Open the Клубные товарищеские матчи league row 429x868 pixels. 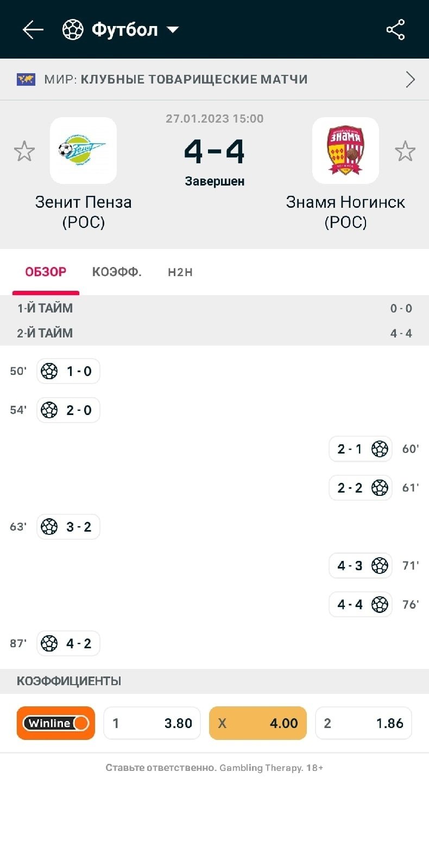[194, 79]
